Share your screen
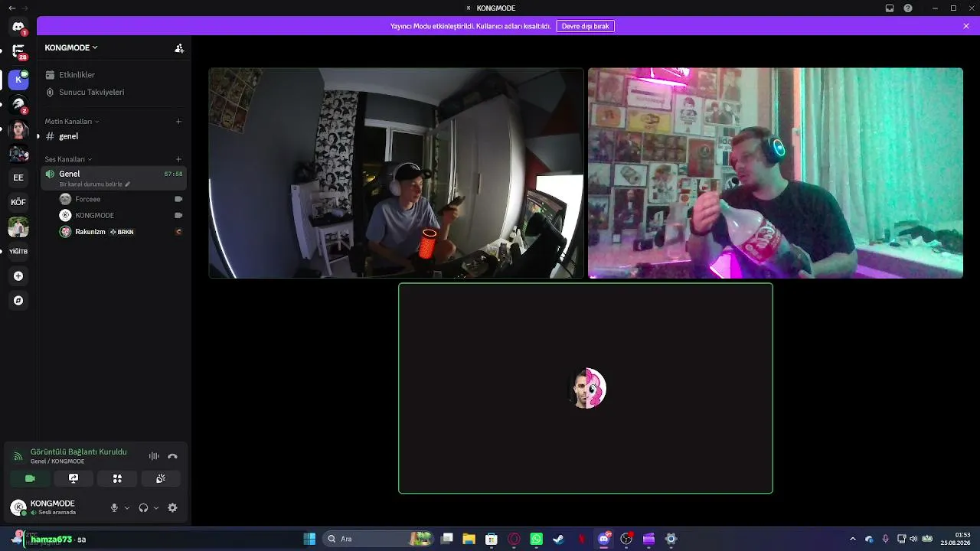 [73, 478]
